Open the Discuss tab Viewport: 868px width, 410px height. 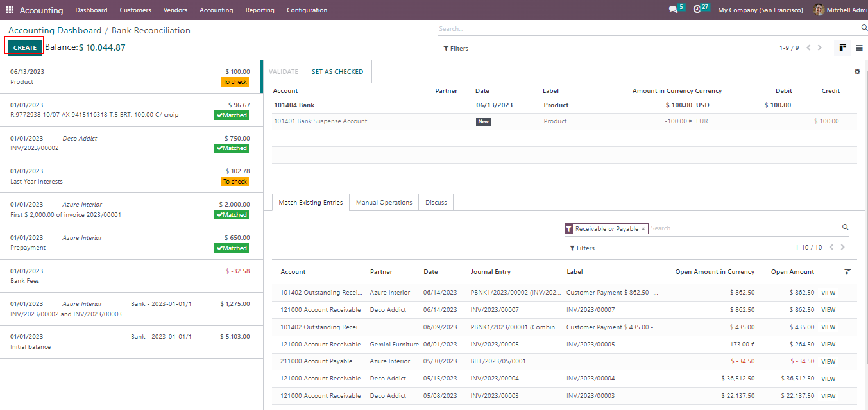(436, 203)
